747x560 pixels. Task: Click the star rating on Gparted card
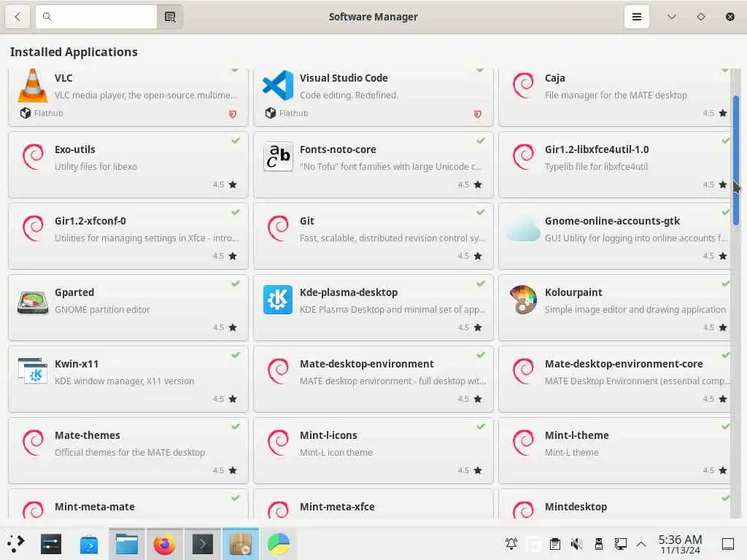click(x=225, y=327)
